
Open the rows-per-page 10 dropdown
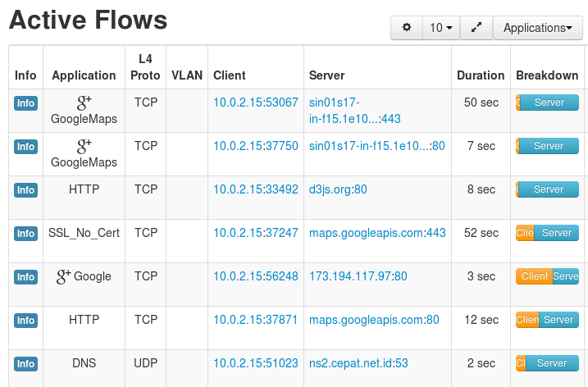point(441,28)
